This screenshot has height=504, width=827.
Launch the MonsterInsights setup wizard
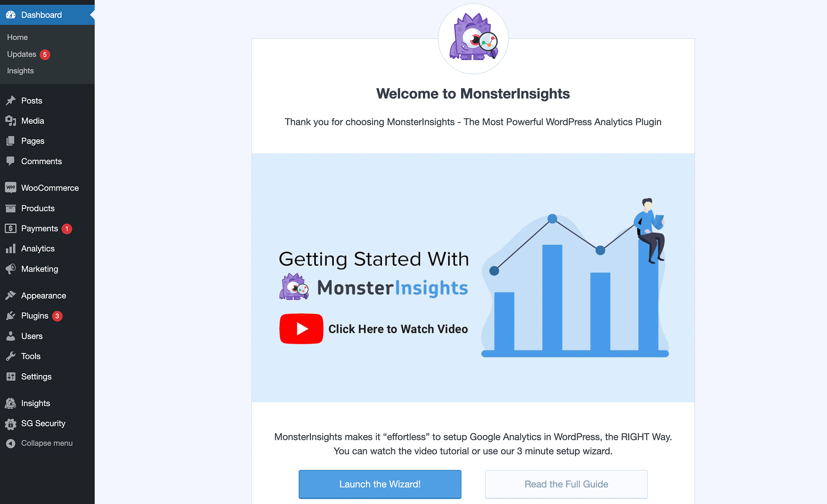click(x=380, y=483)
